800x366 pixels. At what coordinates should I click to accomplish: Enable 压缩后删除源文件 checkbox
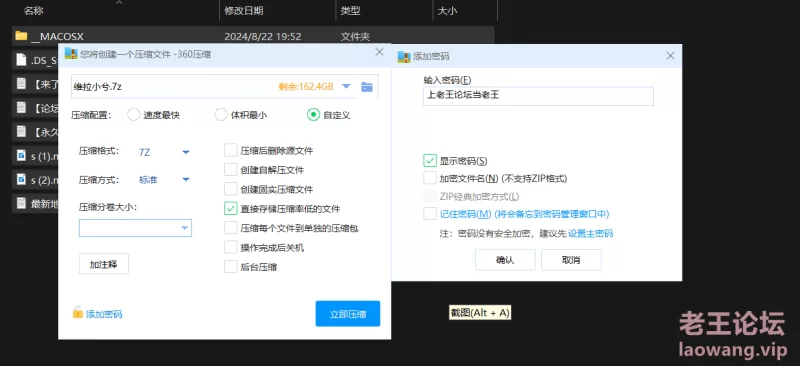pyautogui.click(x=231, y=151)
